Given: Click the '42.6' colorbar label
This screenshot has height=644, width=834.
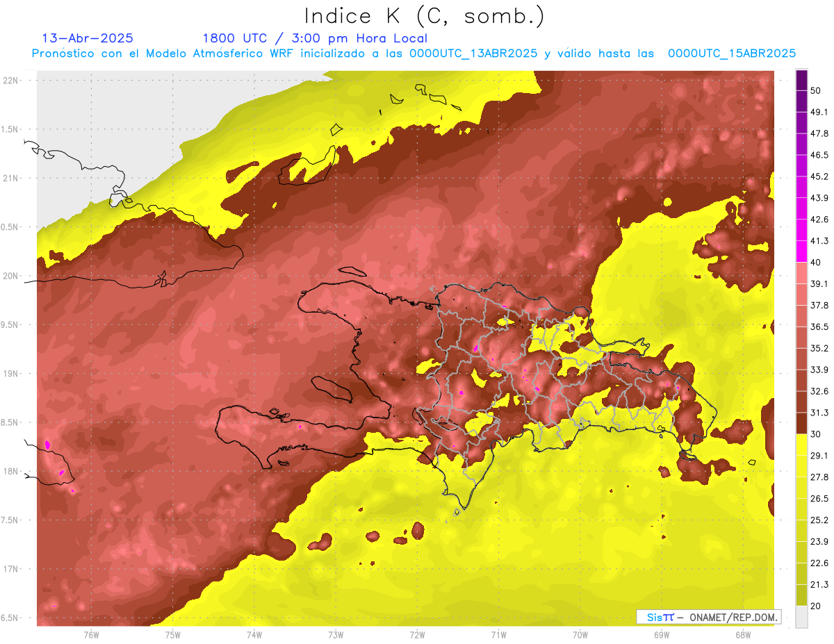Looking at the screenshot, I should (x=819, y=220).
